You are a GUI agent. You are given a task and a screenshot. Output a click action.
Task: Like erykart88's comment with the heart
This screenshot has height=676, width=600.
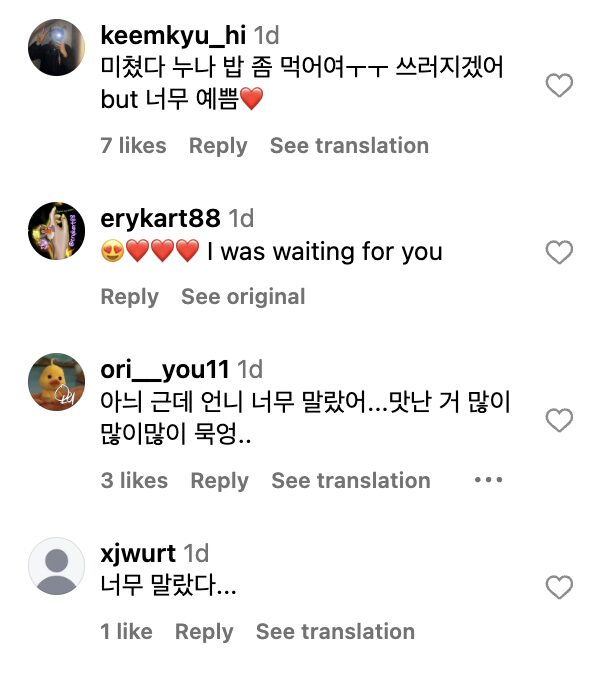click(559, 252)
